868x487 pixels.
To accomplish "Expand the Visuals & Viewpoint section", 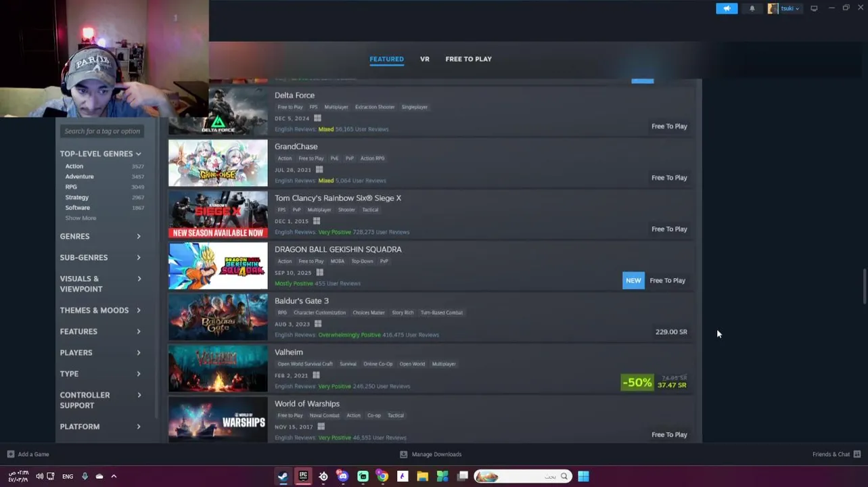I will point(100,283).
